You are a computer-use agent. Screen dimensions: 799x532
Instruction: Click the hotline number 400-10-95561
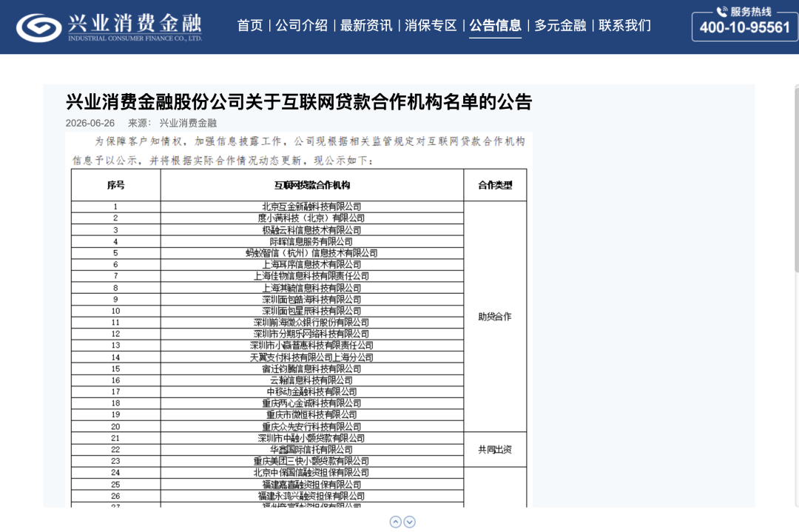click(x=744, y=27)
